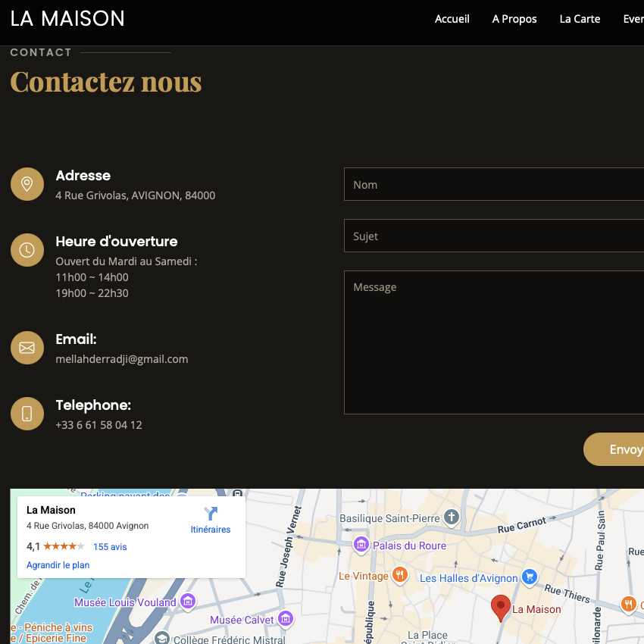Select the red La Maison map pin
This screenshot has height=644, width=644.
500,607
